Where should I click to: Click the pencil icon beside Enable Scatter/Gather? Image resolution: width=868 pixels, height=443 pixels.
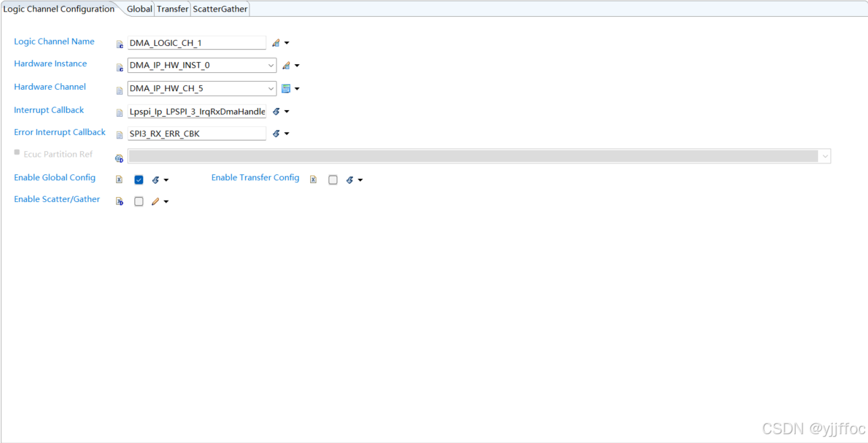pos(155,201)
